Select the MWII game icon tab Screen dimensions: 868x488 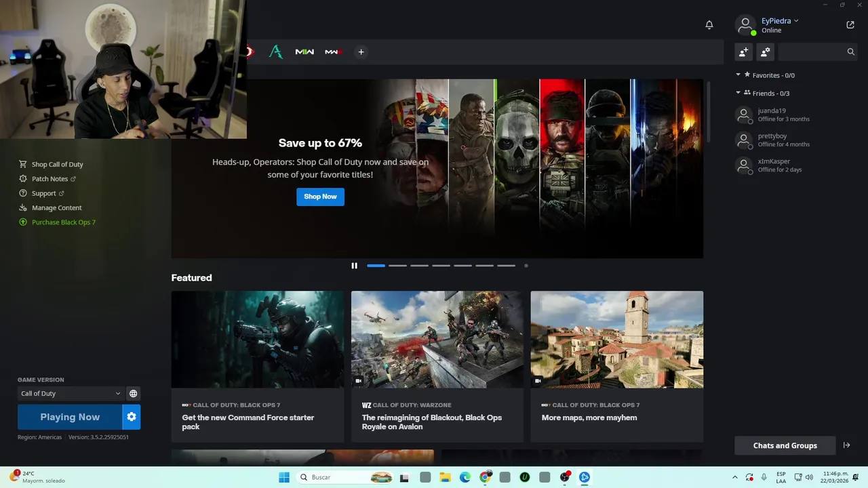click(304, 52)
